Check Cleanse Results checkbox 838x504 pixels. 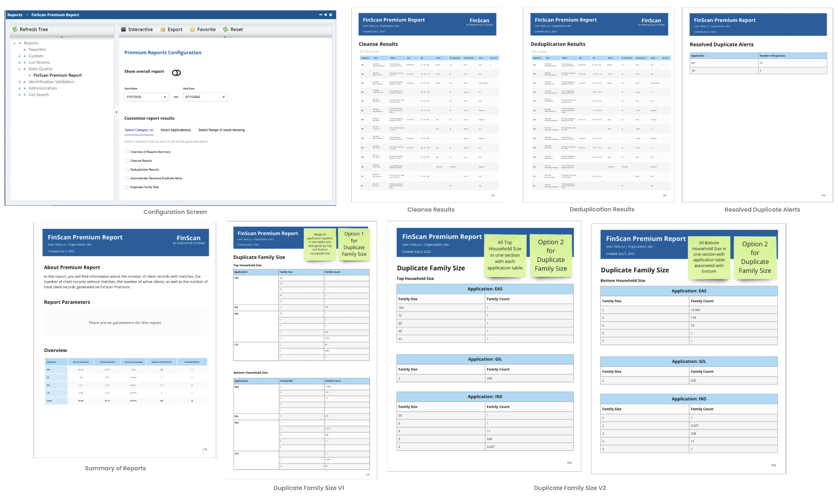(127, 161)
